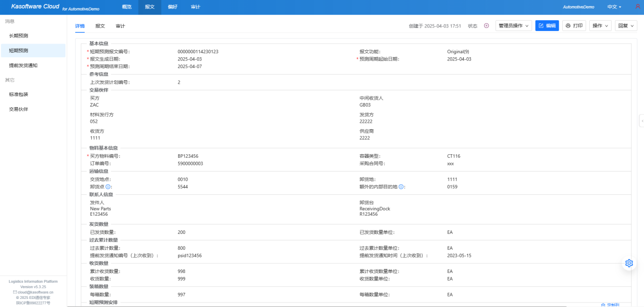Open 偏好 in the top navigation

[173, 7]
